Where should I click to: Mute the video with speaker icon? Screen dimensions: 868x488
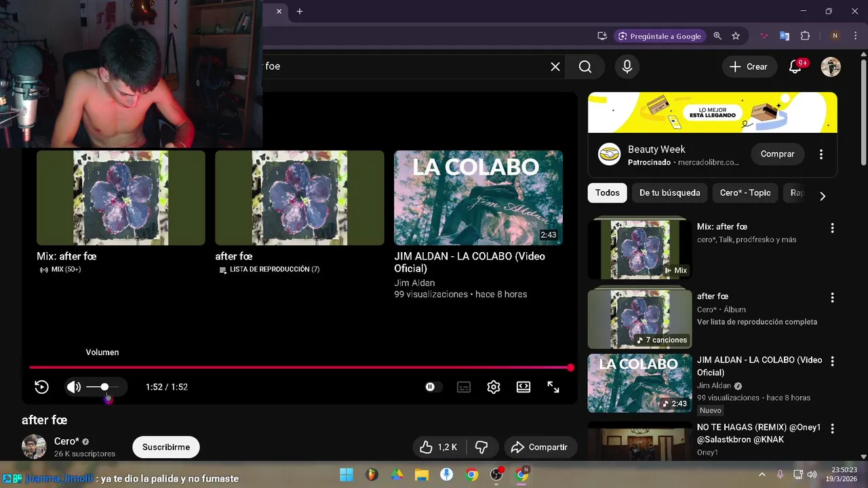coord(73,387)
